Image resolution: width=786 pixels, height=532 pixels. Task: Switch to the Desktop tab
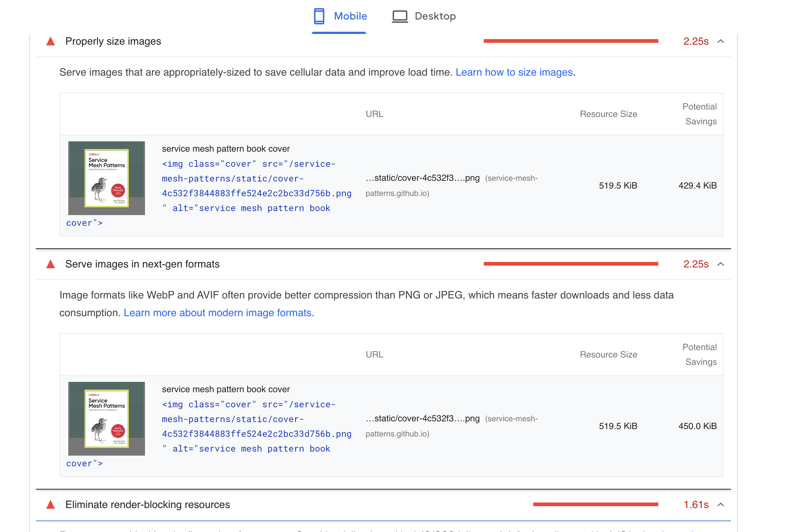coord(435,16)
